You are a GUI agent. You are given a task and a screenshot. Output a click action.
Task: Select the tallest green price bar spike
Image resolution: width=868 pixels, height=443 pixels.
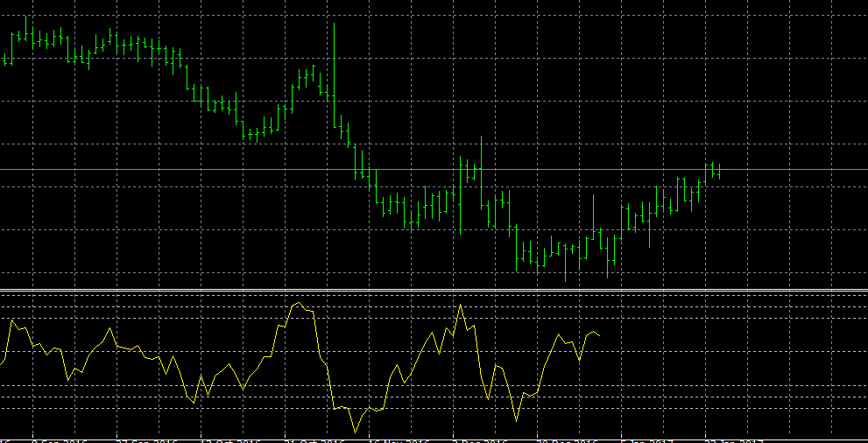(335, 75)
